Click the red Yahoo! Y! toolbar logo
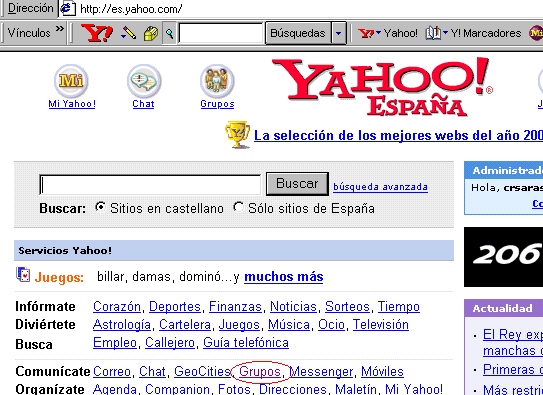Image resolution: width=543 pixels, height=395 pixels. click(97, 33)
